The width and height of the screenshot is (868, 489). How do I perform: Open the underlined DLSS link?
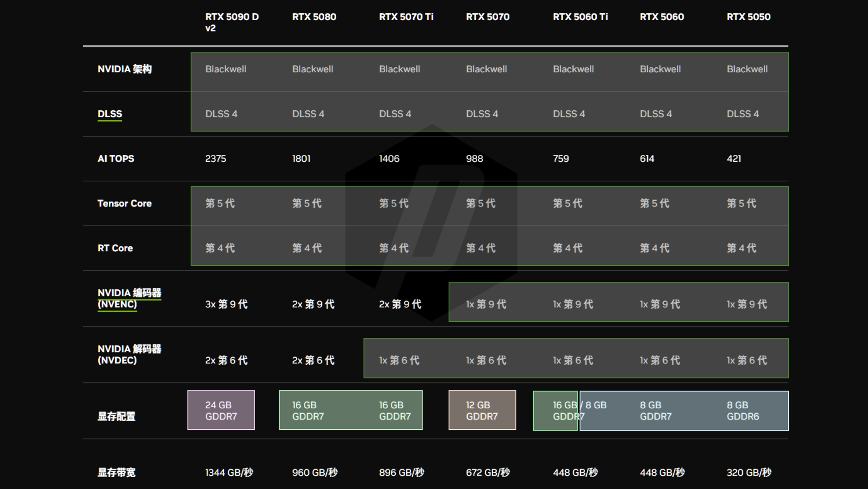[110, 114]
